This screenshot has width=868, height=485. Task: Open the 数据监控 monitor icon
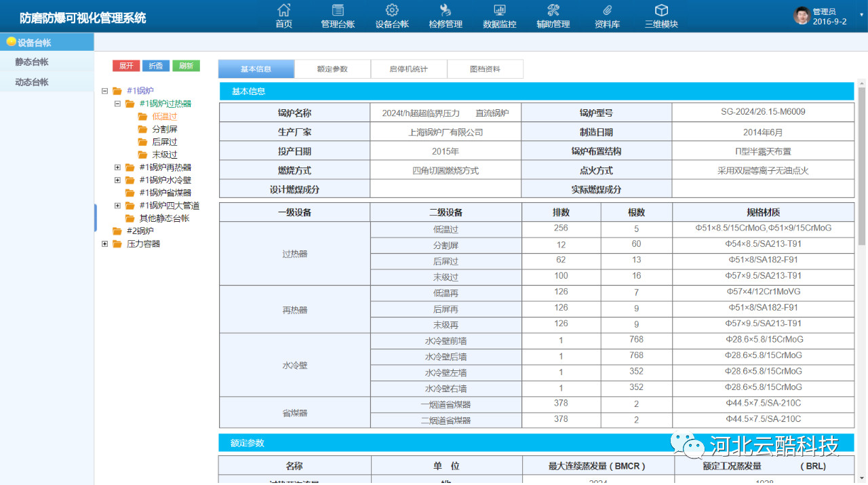click(499, 11)
